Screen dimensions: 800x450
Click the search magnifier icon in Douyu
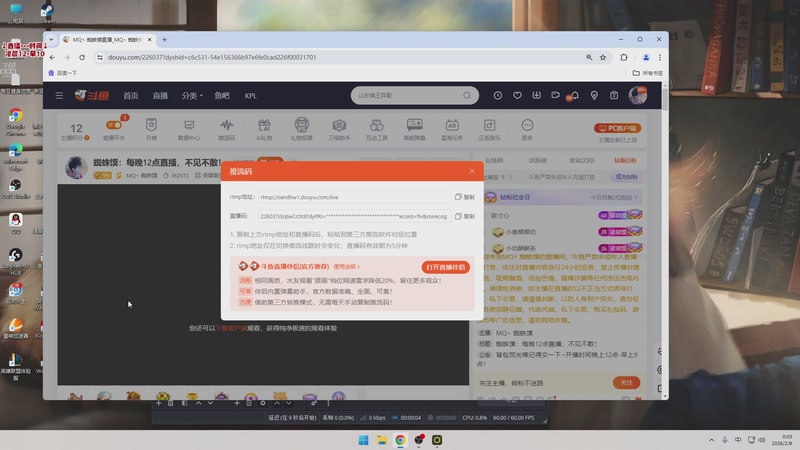[x=467, y=95]
